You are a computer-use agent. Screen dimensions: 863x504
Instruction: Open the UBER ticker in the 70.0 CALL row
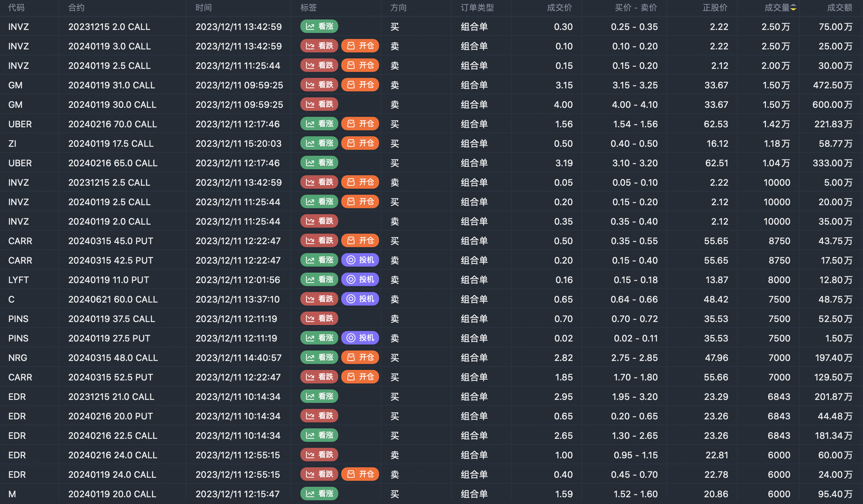20,124
